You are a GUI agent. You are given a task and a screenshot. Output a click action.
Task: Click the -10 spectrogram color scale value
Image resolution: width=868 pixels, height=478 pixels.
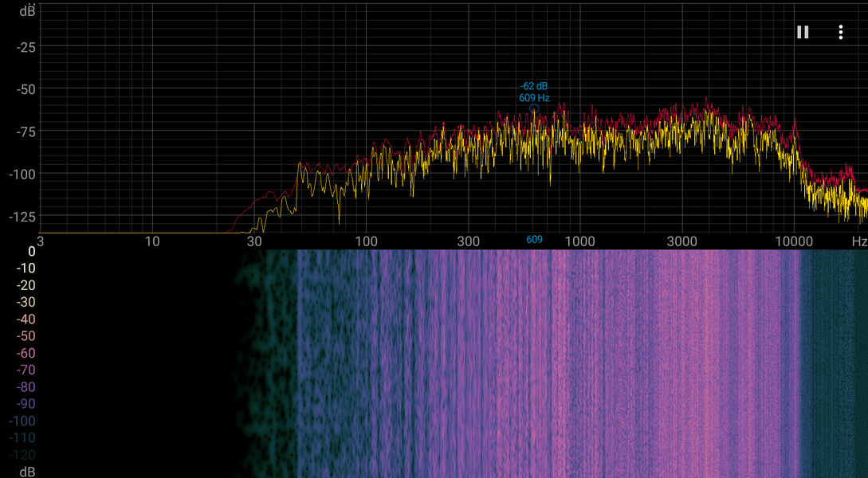26,268
